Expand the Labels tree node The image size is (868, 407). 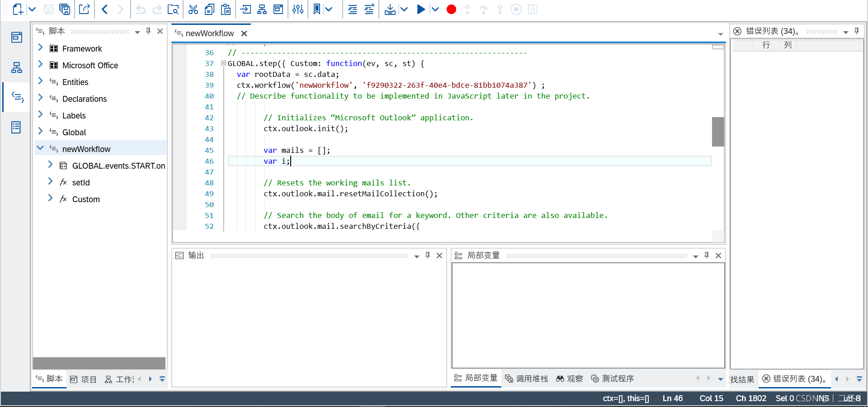40,114
